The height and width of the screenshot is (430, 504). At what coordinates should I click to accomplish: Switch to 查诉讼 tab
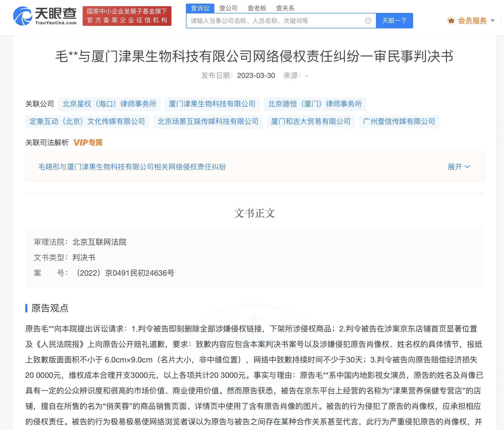(x=200, y=8)
